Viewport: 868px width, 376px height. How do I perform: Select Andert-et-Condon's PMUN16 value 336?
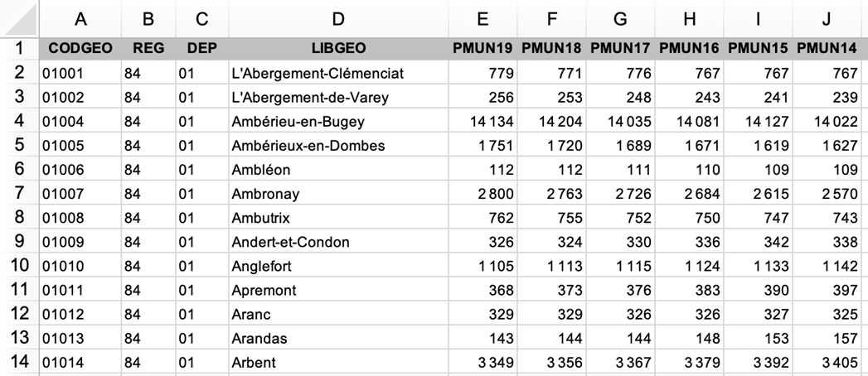[x=690, y=243]
